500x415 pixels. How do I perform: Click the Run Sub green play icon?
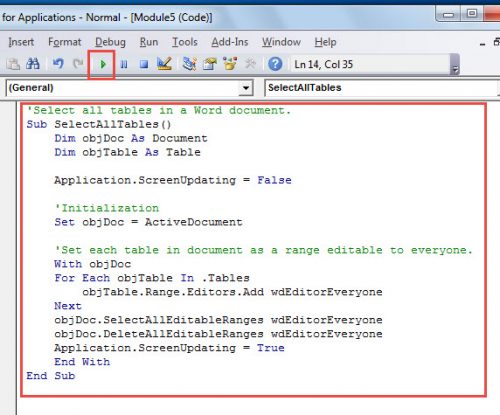103,64
